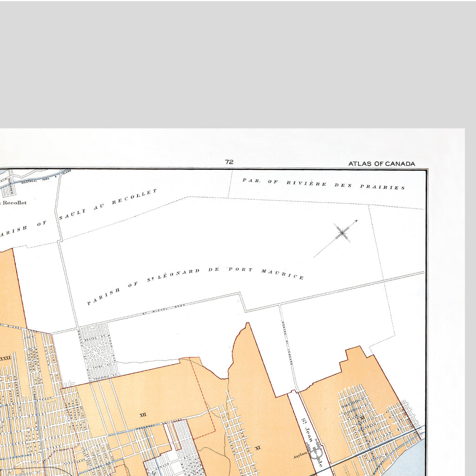Click the St Michel Road label
The width and height of the screenshot is (476, 476).
pyautogui.click(x=163, y=309)
